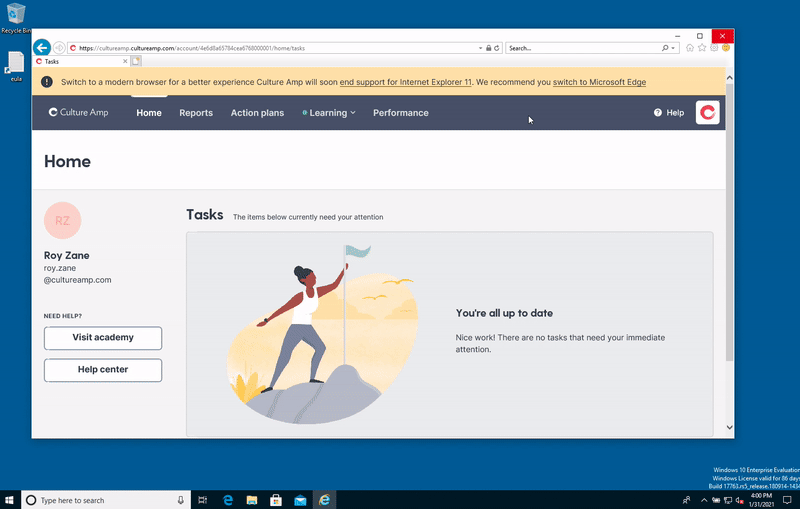
Task: Click the page scrollbar down arrow
Action: point(730,427)
